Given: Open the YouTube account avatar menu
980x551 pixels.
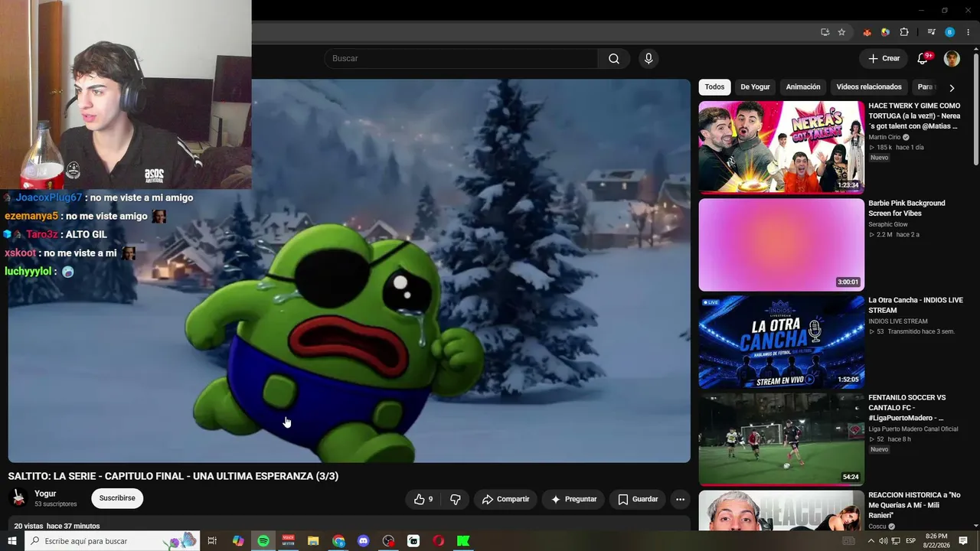Looking at the screenshot, I should 952,59.
